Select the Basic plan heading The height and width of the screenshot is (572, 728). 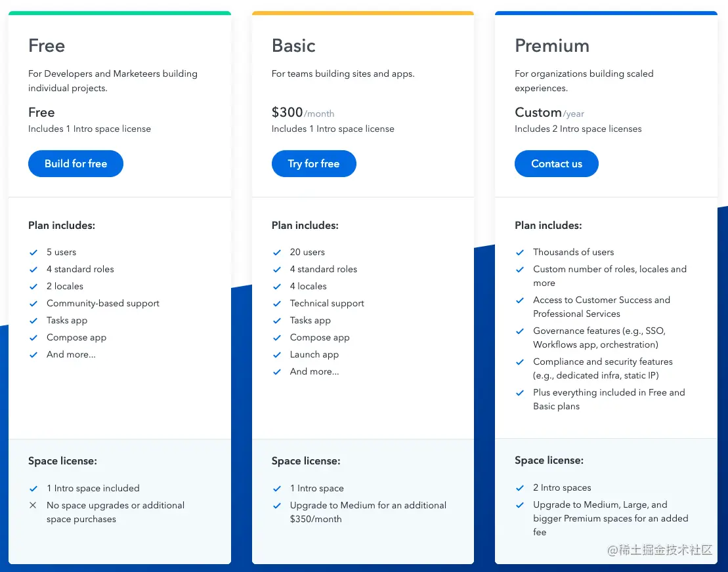click(x=293, y=45)
